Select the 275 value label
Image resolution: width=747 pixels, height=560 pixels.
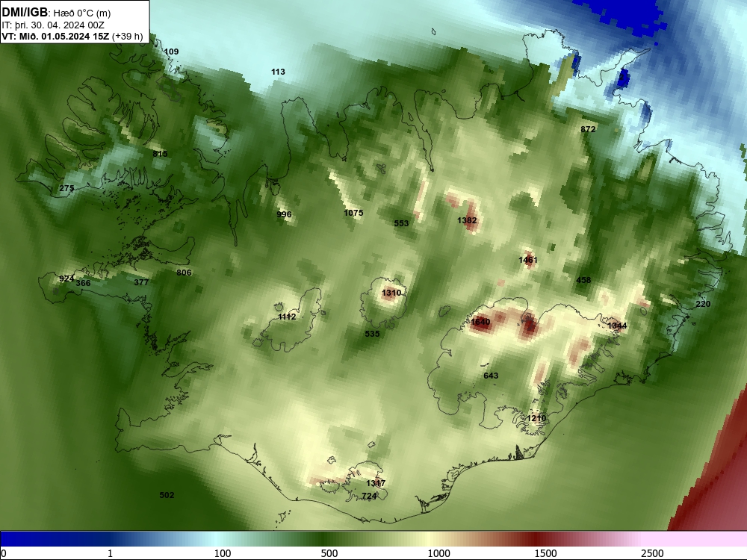point(66,188)
